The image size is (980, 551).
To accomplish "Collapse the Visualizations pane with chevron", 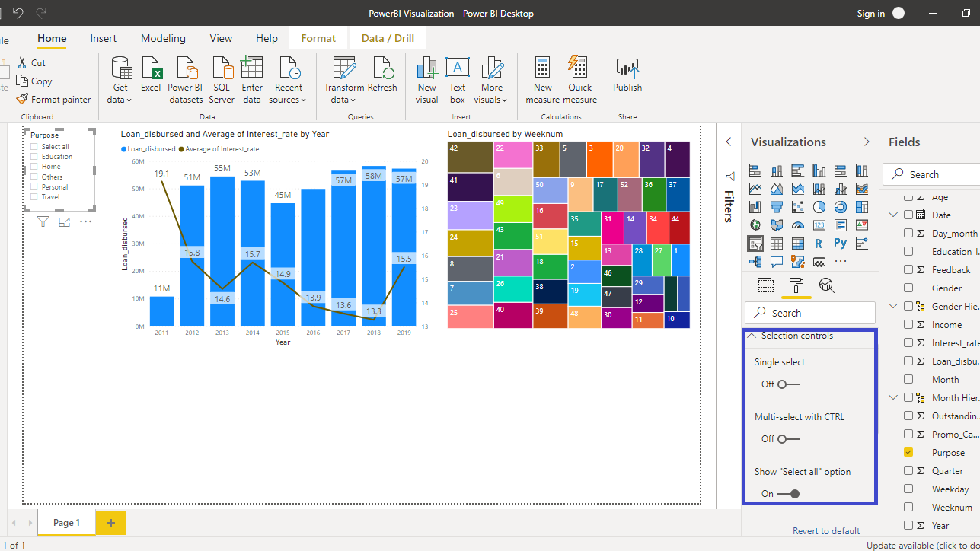I will click(866, 142).
